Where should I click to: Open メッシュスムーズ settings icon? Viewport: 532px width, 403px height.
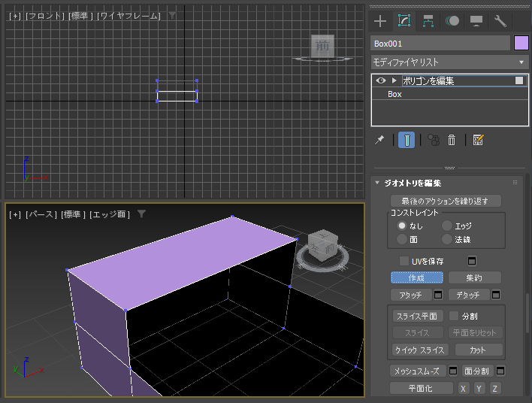pos(453,371)
